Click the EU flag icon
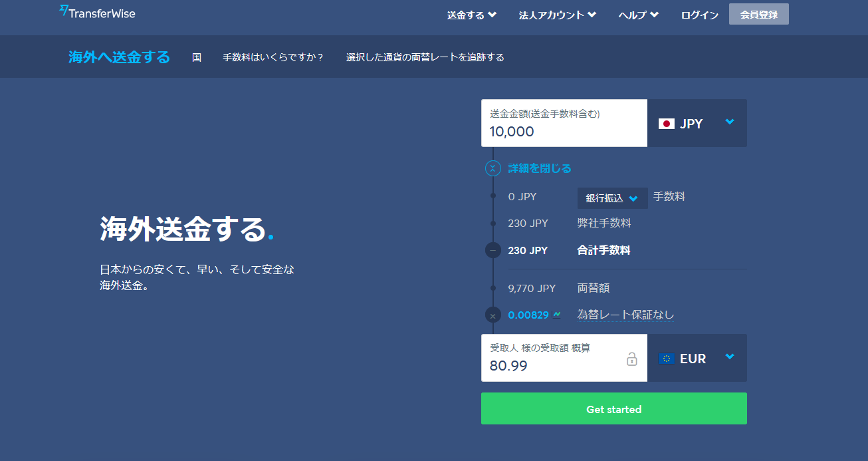 pyautogui.click(x=666, y=359)
